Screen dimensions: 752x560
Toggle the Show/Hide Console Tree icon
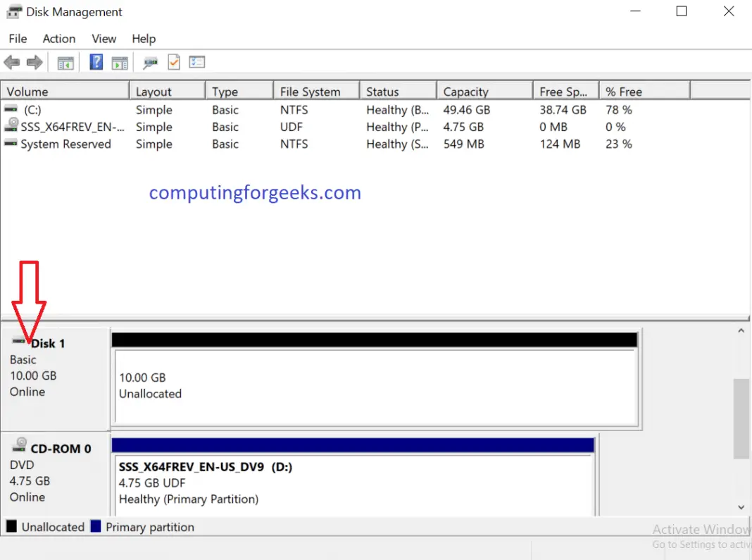[65, 62]
